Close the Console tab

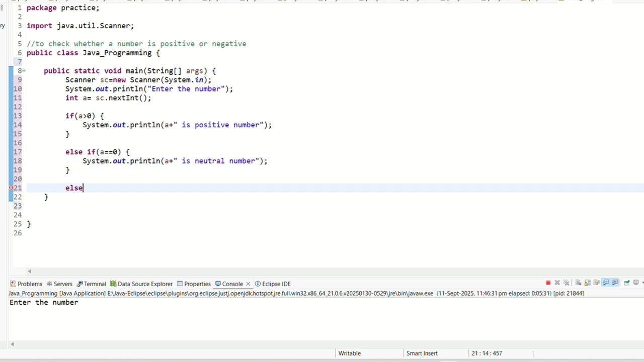pos(248,284)
